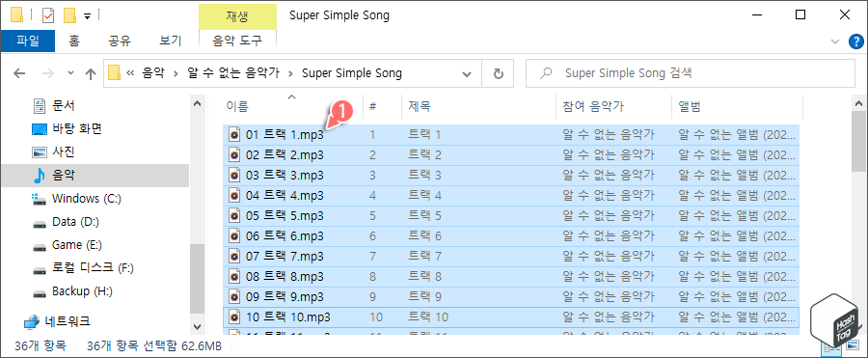Click the new folder quick access icon
Screen dimensions: 868x358
(69, 15)
